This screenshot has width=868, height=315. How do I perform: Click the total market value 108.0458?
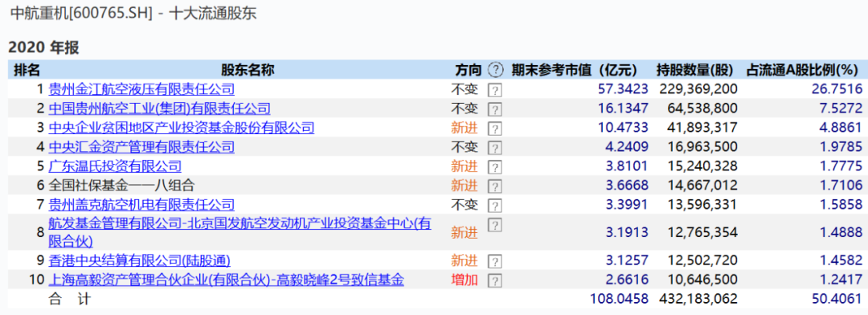(x=620, y=300)
